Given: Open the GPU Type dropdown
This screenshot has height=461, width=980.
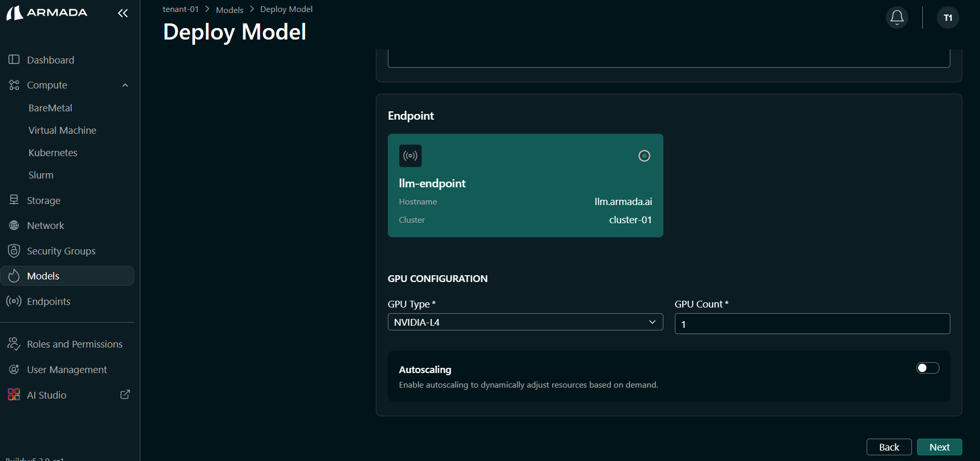Looking at the screenshot, I should 525,322.
